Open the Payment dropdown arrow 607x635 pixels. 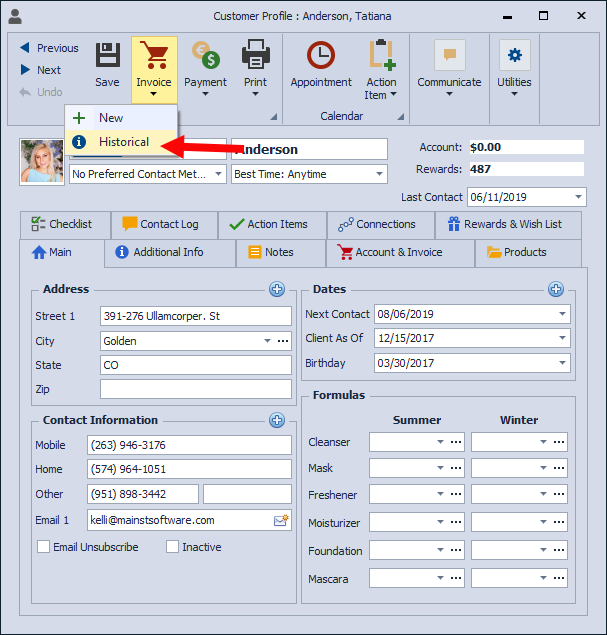click(205, 94)
